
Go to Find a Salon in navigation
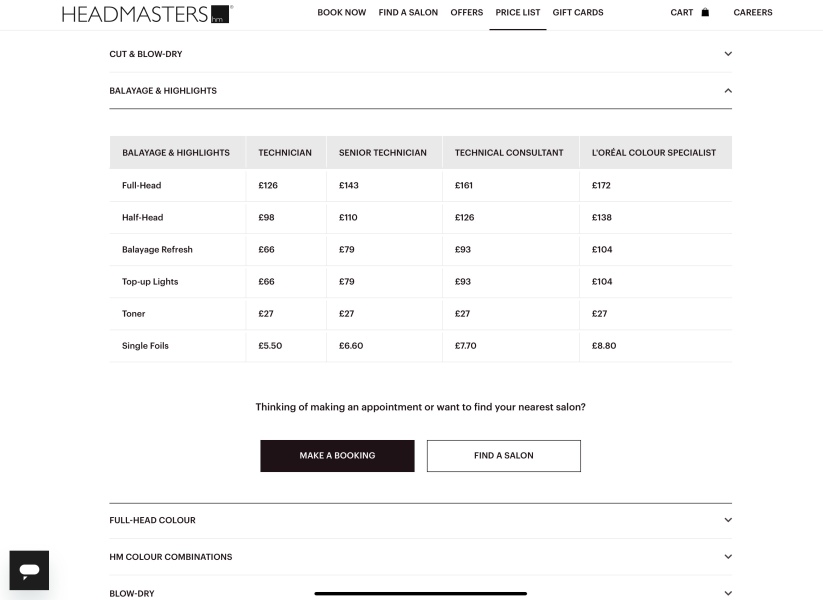tap(408, 13)
